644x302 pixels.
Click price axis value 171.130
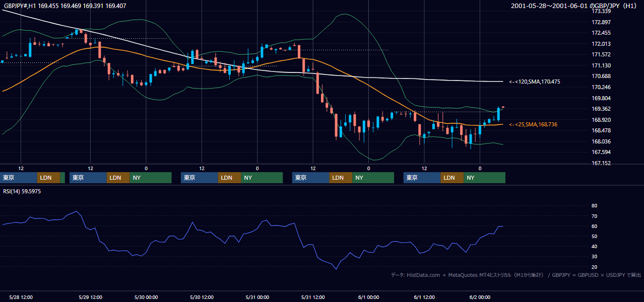tap(601, 65)
